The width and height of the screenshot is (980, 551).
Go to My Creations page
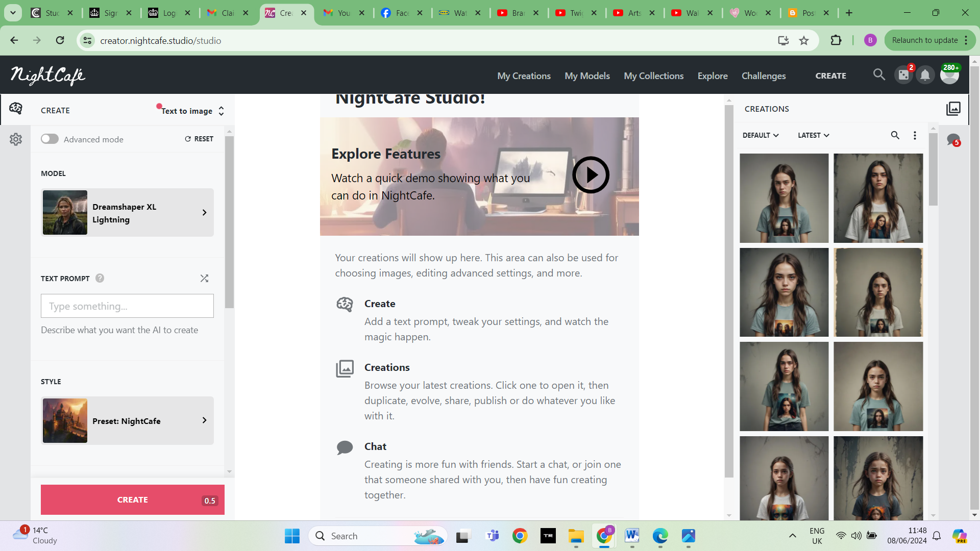pos(524,76)
